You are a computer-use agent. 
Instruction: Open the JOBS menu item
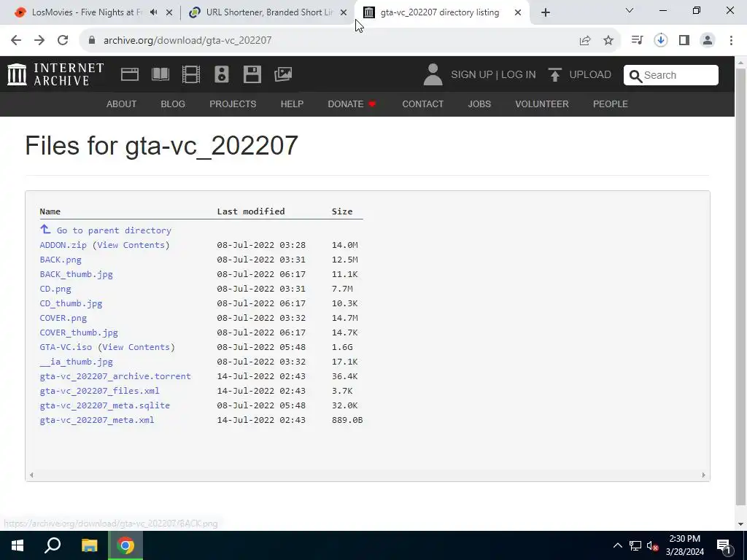click(479, 104)
